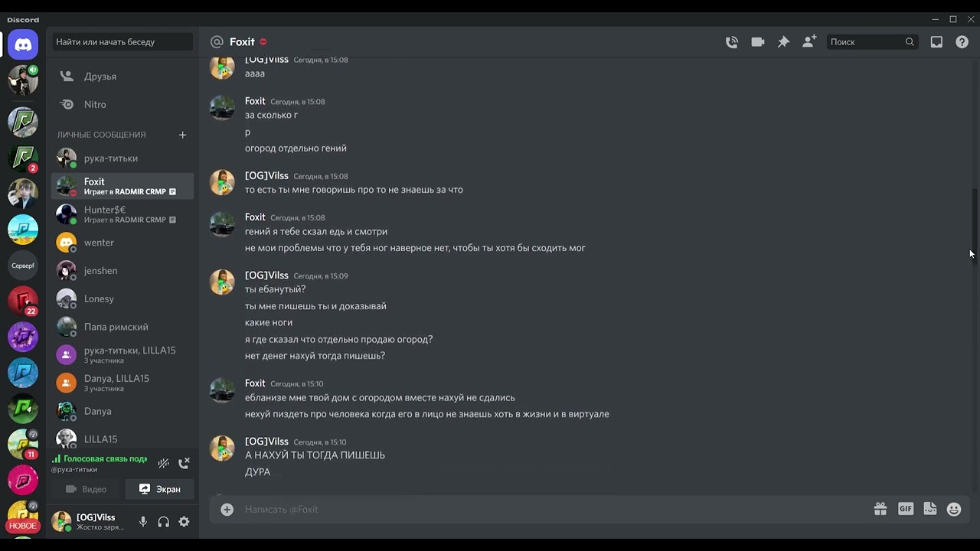This screenshot has width=980, height=551.
Task: Open the GIF picker
Action: (x=906, y=509)
